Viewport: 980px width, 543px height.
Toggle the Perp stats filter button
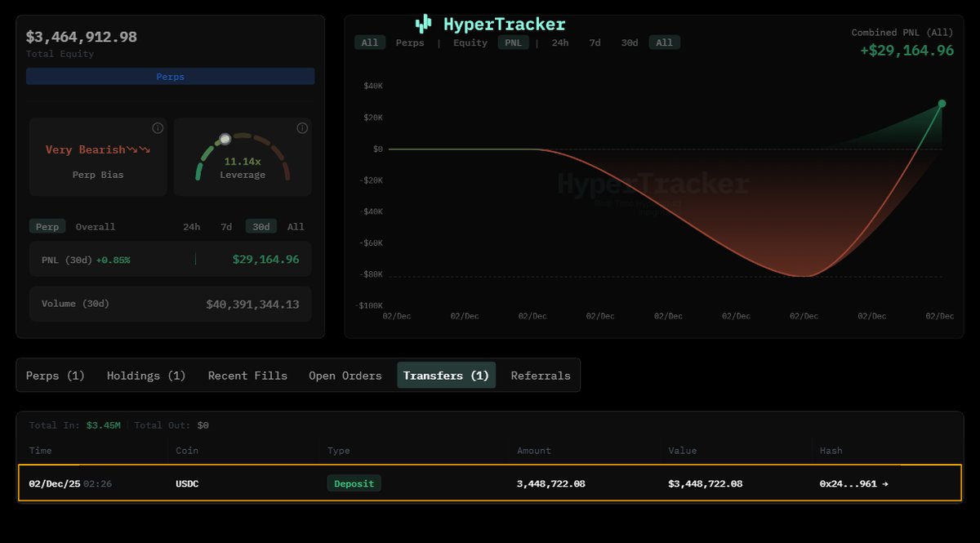pos(47,226)
